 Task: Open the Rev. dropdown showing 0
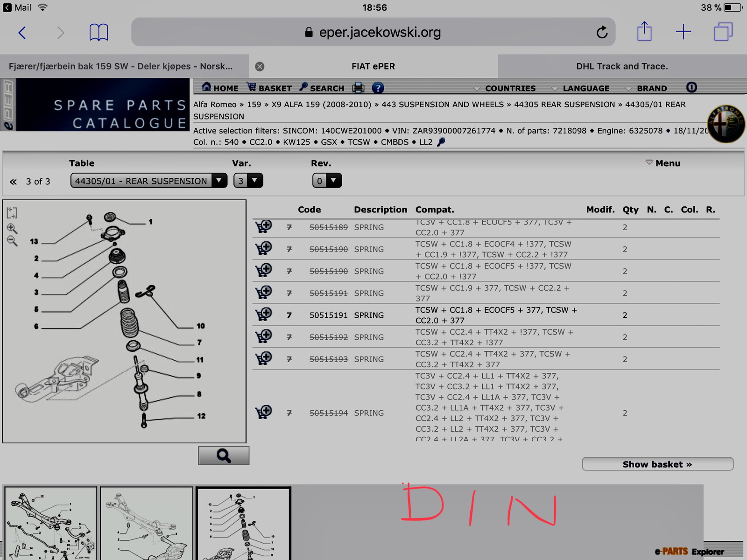(x=327, y=181)
